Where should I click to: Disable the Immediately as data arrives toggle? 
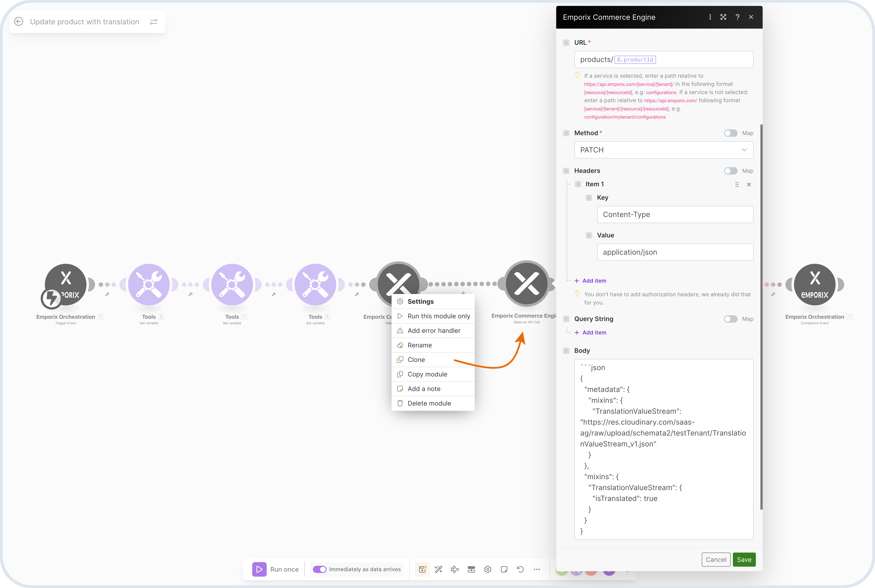(x=320, y=569)
